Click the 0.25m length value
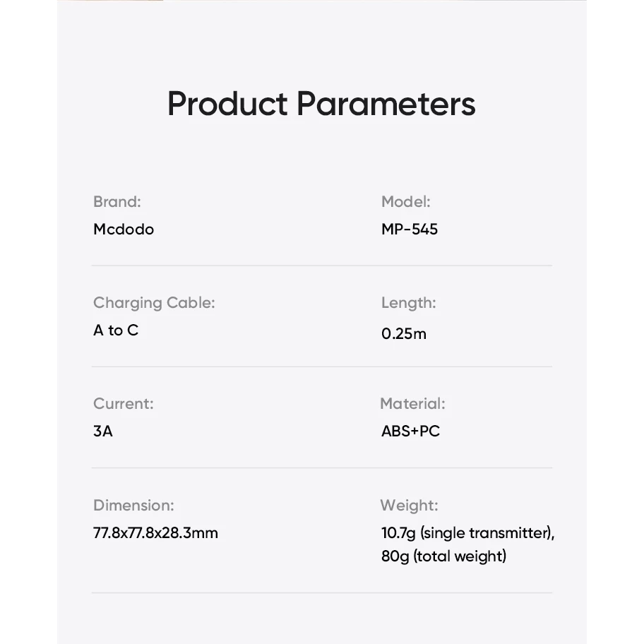Viewport: 644px width, 644px height. point(404,333)
